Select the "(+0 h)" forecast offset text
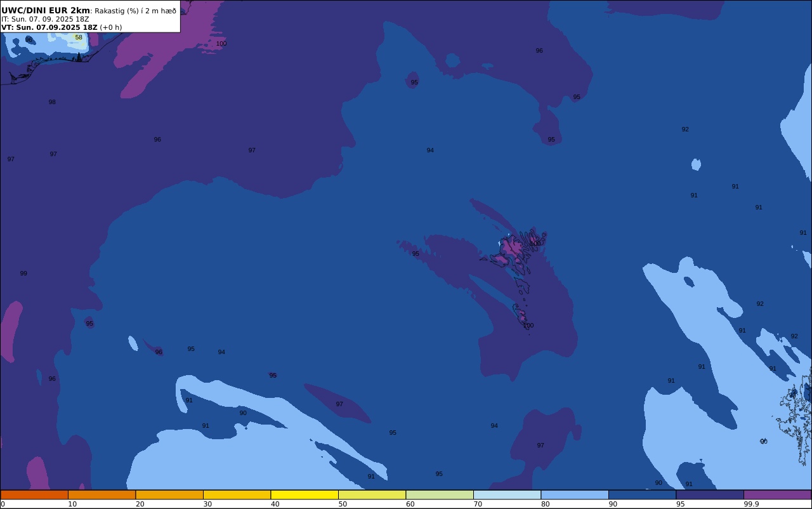The image size is (812, 509). 111,27
